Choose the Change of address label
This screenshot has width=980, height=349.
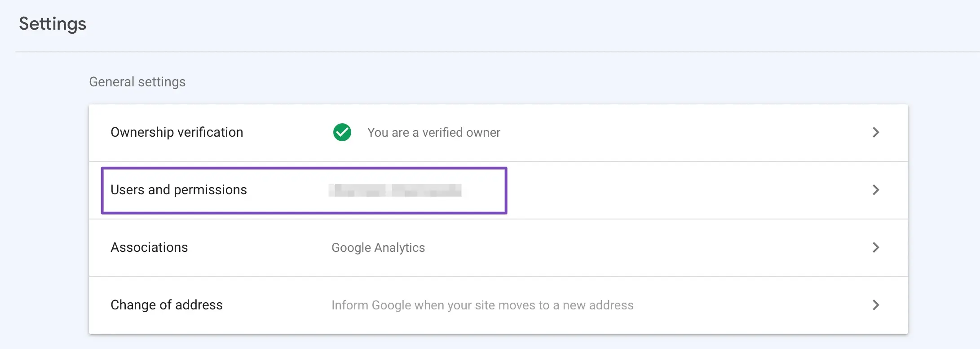(166, 305)
